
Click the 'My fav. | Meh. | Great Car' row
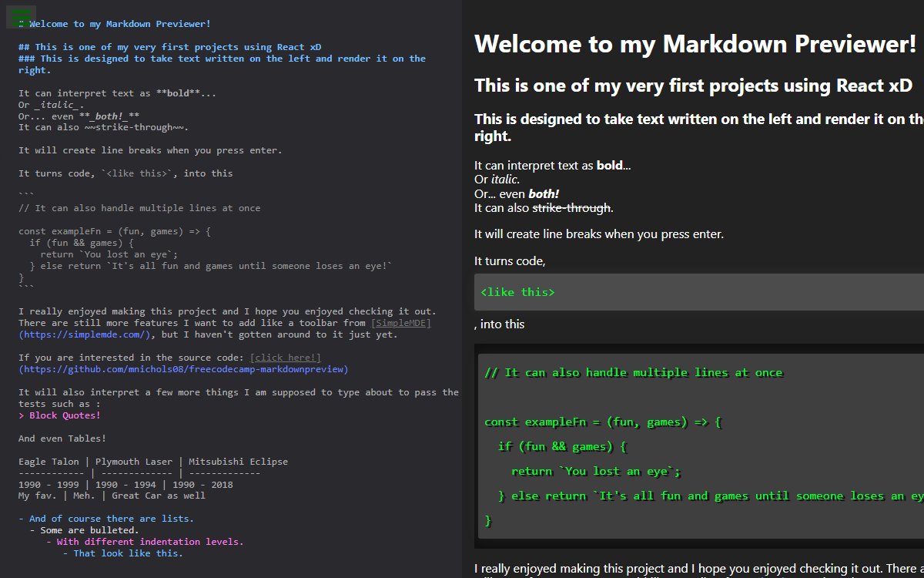112,496
